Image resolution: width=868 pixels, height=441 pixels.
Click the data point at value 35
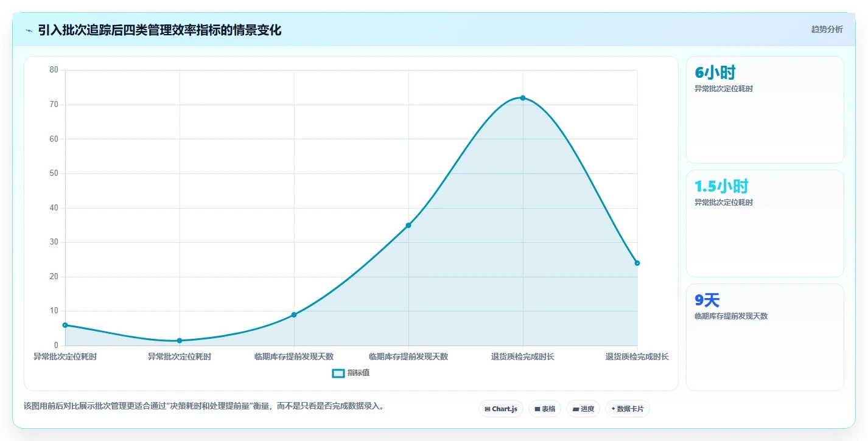click(408, 225)
